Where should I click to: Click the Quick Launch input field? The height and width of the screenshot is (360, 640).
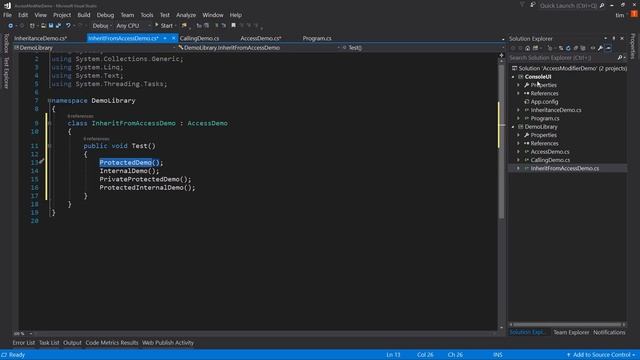tap(569, 5)
